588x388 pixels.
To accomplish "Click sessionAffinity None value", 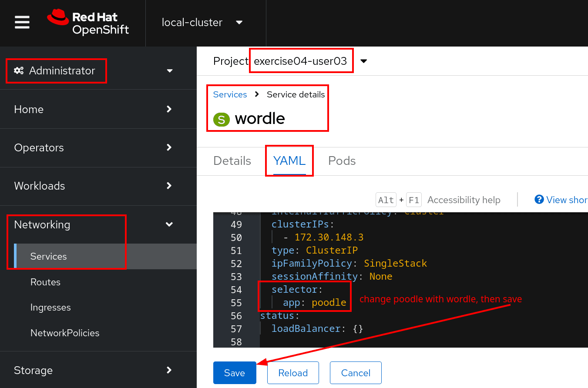I will point(381,276).
